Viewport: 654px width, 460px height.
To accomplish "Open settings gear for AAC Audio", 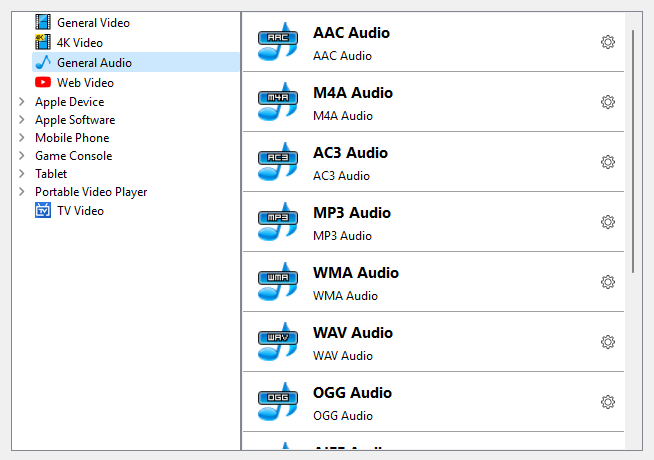I will (x=608, y=42).
